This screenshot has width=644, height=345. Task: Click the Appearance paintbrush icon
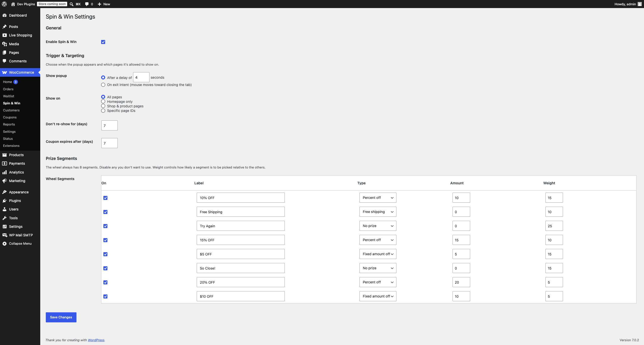(5, 192)
